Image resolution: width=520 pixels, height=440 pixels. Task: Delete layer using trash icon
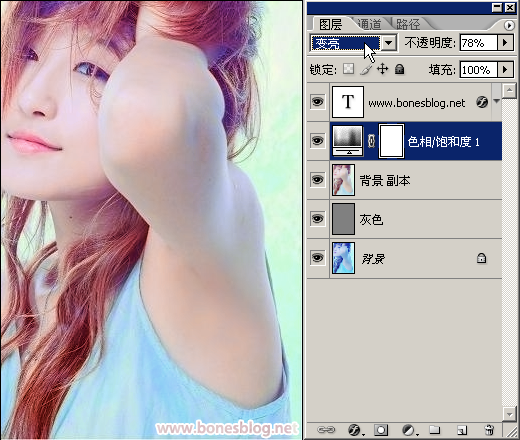(489, 430)
